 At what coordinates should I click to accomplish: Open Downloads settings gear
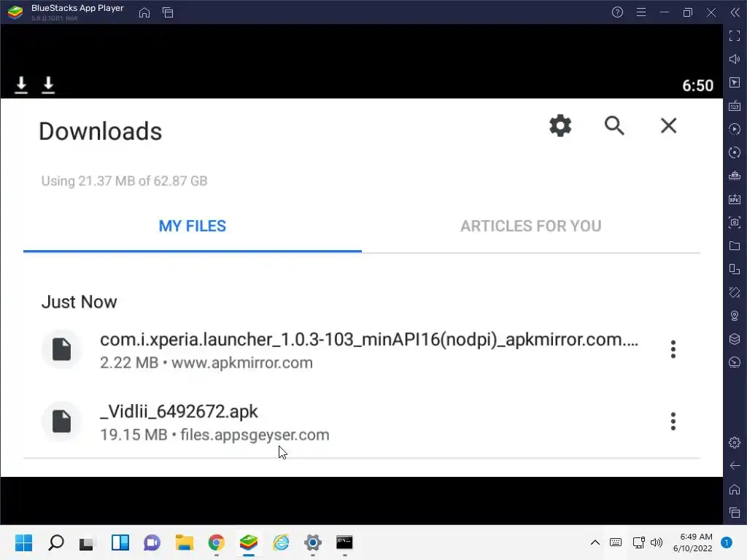(x=560, y=125)
